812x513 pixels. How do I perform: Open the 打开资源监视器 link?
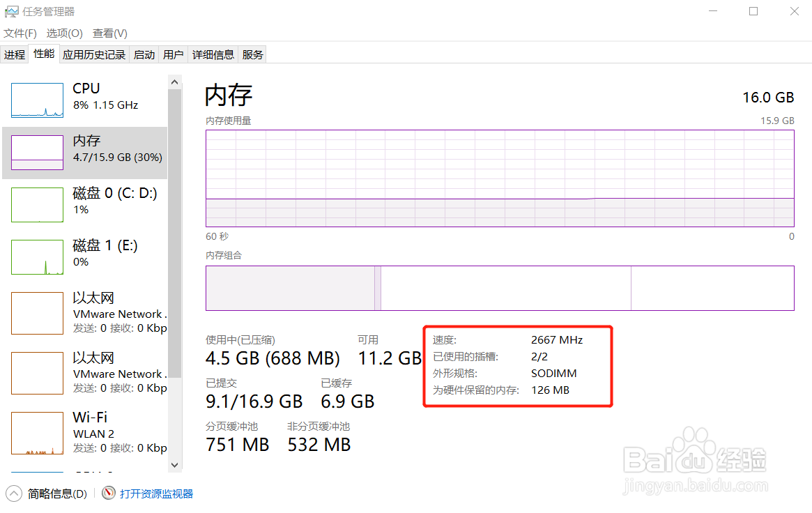[156, 493]
